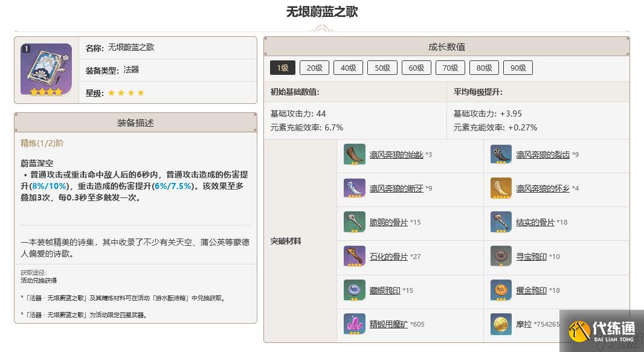Click the 凛风奔狼的断牙 material icon
This screenshot has height=352, width=644.
(355, 188)
